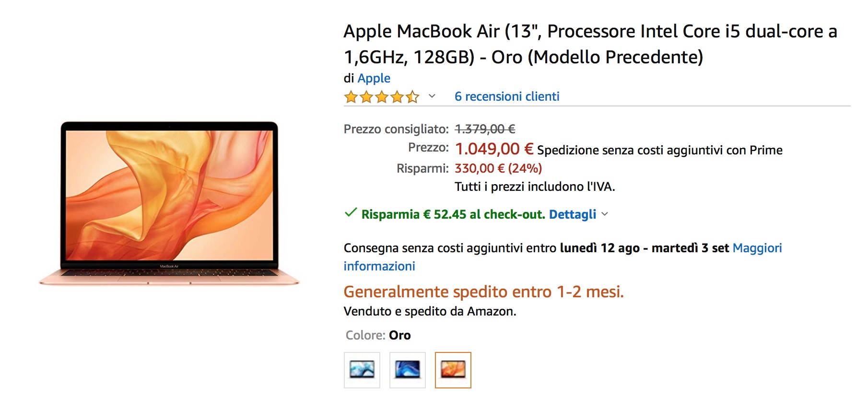Click the Generalmente spedito entro 1-2 mesi notice
Viewport: 868px width, 398px height.
(483, 292)
